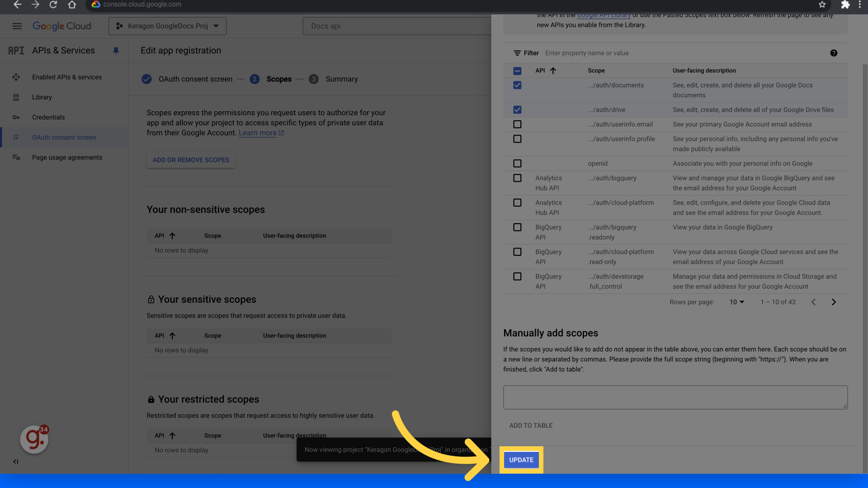This screenshot has height=488, width=868.
Task: Open the browser extensions puzzle icon
Action: [x=845, y=5]
